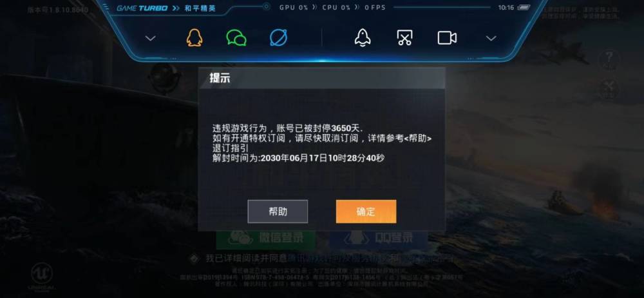Launch the browser planet icon
The image size is (644, 298).
(x=278, y=38)
